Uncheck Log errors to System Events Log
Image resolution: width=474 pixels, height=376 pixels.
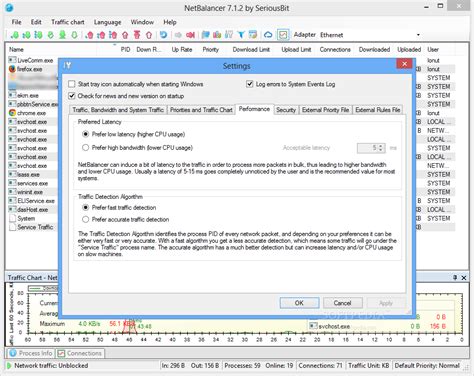[x=249, y=84]
